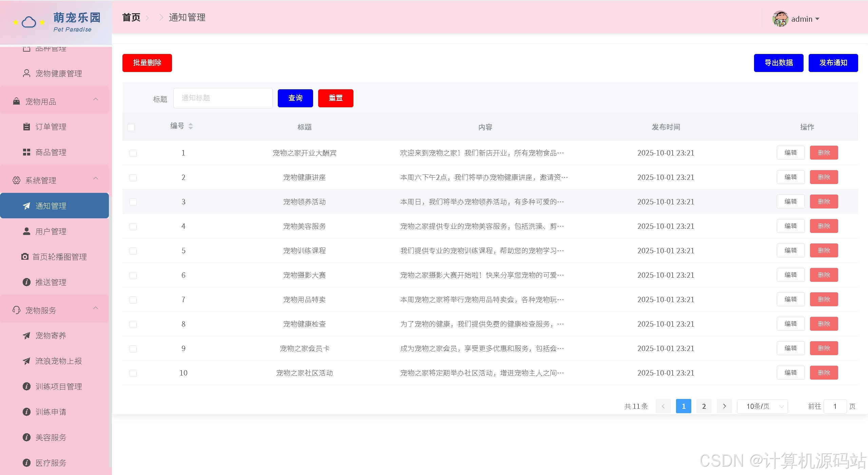868x475 pixels.
Task: Click the system management gear icon
Action: pyautogui.click(x=16, y=180)
